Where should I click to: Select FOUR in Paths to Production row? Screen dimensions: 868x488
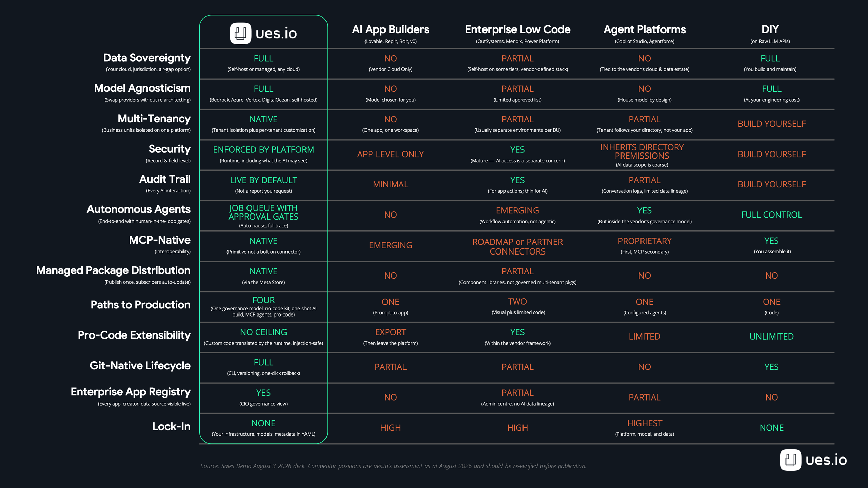click(x=263, y=300)
